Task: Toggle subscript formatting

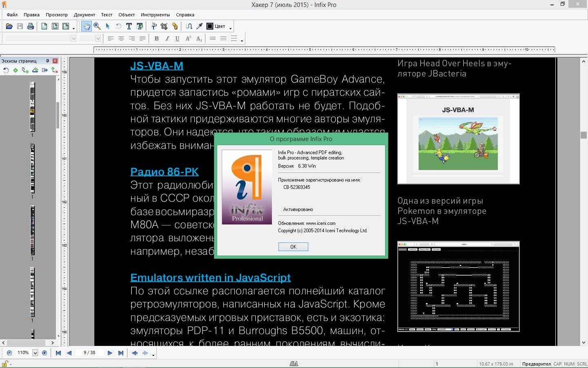Action: click(x=199, y=38)
